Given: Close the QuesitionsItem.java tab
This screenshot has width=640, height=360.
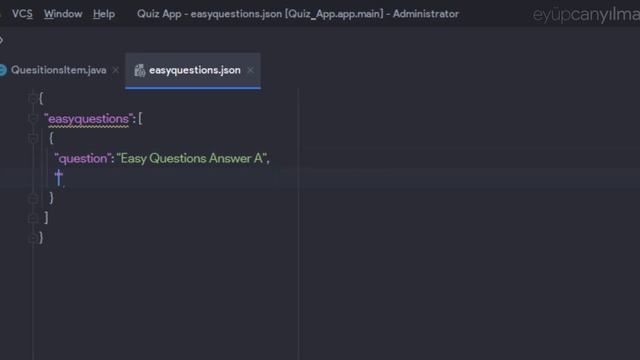Looking at the screenshot, I should click(x=116, y=70).
